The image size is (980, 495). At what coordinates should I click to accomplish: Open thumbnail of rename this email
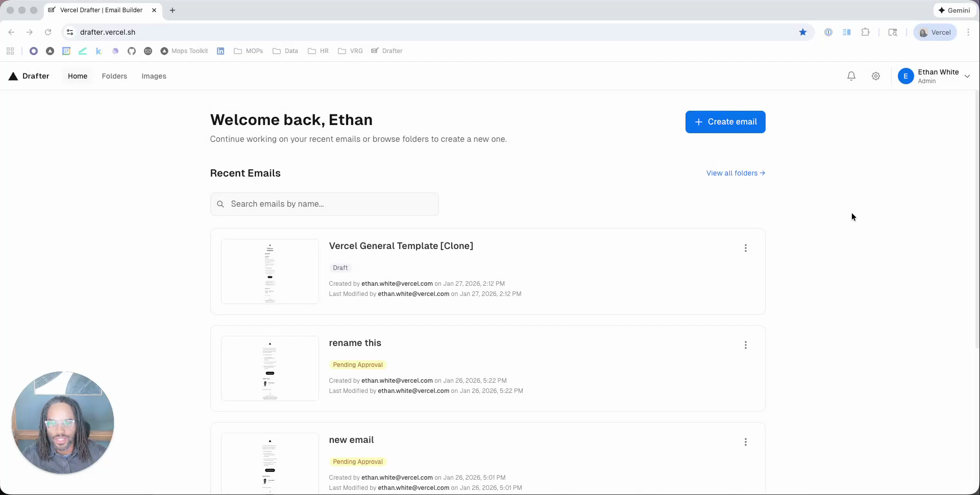coord(270,368)
